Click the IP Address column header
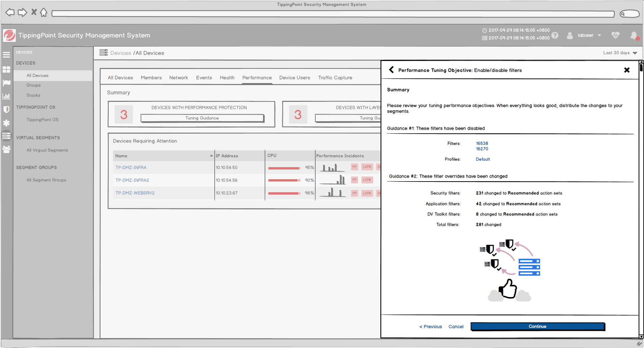The width and height of the screenshot is (644, 348). tap(239, 156)
